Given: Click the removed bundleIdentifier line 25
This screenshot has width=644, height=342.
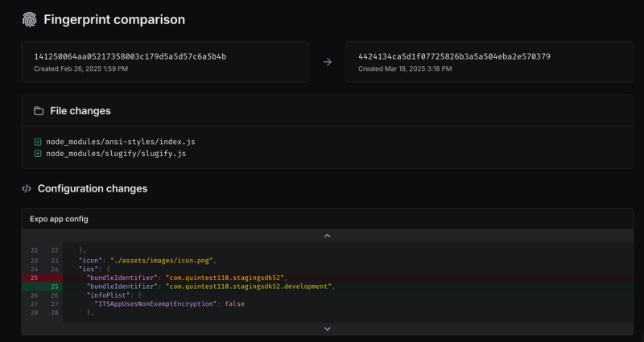Looking at the screenshot, I should [328, 278].
